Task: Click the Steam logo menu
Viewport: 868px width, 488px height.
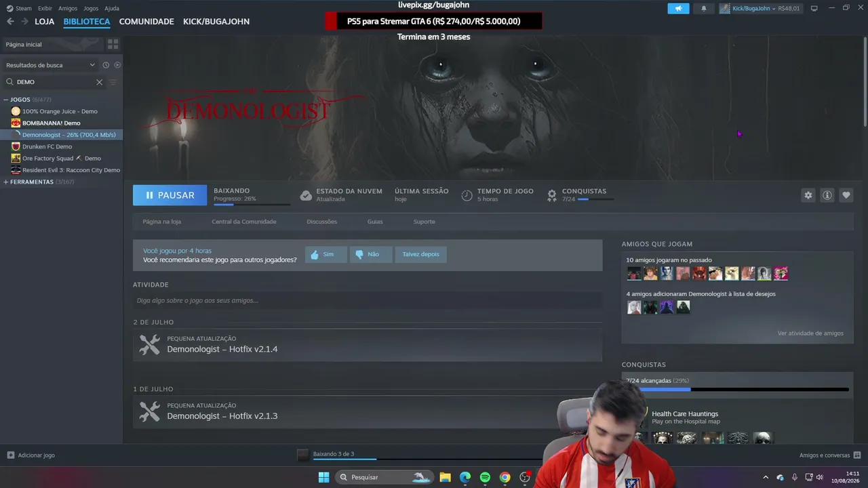Action: [x=19, y=8]
